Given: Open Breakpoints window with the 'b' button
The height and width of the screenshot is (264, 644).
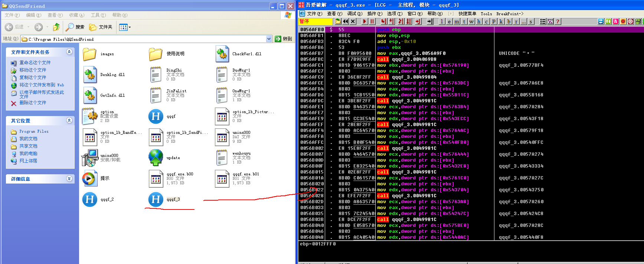Looking at the screenshot, I should pos(509,22).
